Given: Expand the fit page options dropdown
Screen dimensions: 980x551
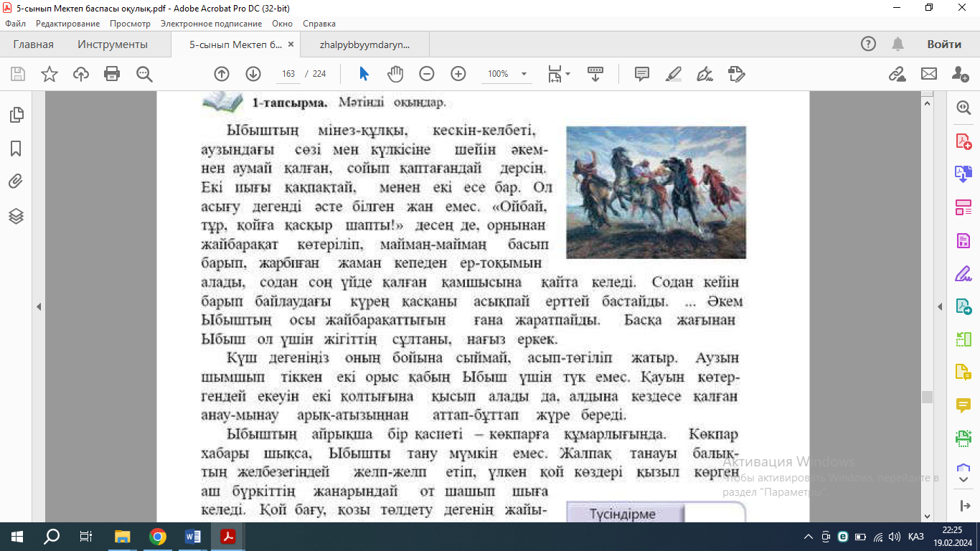Looking at the screenshot, I should (x=567, y=74).
